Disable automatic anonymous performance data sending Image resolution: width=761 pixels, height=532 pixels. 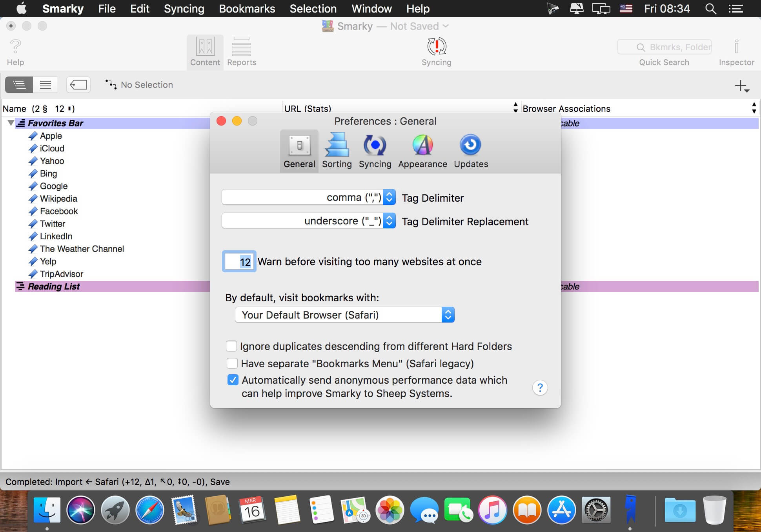tap(233, 380)
